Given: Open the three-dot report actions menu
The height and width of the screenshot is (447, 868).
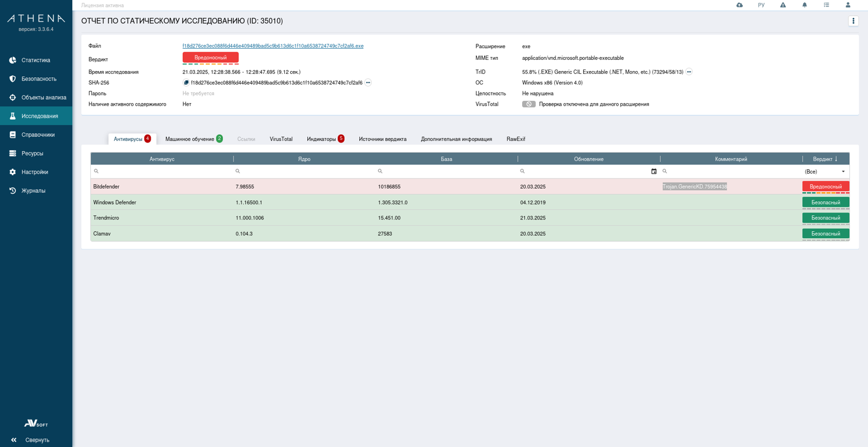Looking at the screenshot, I should click(853, 21).
